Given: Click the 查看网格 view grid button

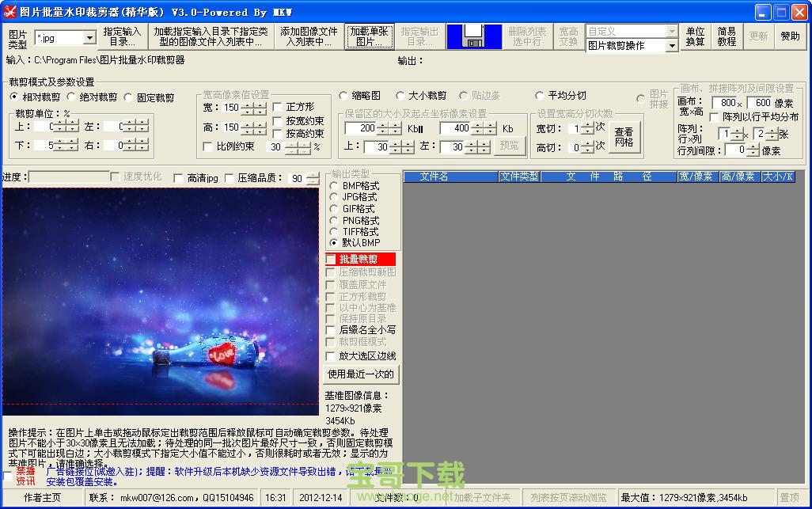Looking at the screenshot, I should coord(624,137).
